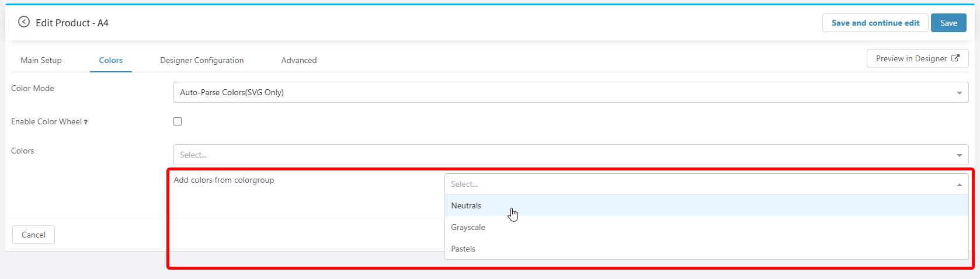
Task: Click Save and continue edit
Action: [875, 23]
